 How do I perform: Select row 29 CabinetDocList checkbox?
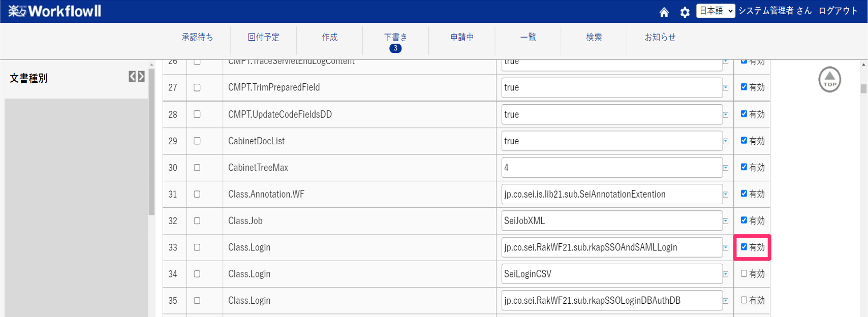pos(197,141)
